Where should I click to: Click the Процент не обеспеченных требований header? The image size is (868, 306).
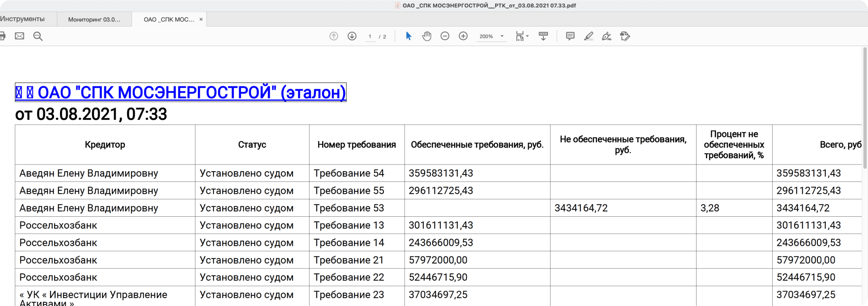click(x=734, y=144)
